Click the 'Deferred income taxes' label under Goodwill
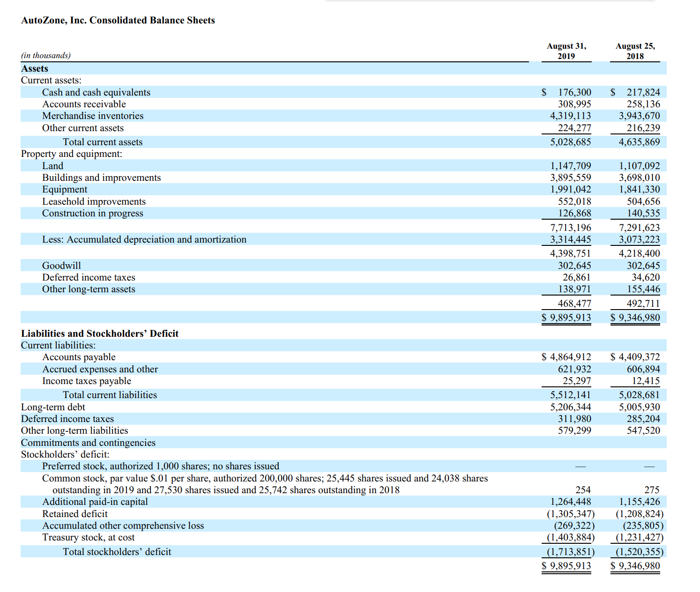Viewport: 700px width, 592px height. (x=89, y=277)
